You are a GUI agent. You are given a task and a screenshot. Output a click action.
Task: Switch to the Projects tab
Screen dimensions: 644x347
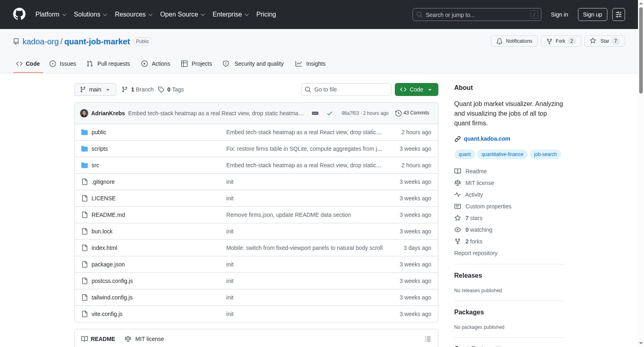tap(196, 64)
